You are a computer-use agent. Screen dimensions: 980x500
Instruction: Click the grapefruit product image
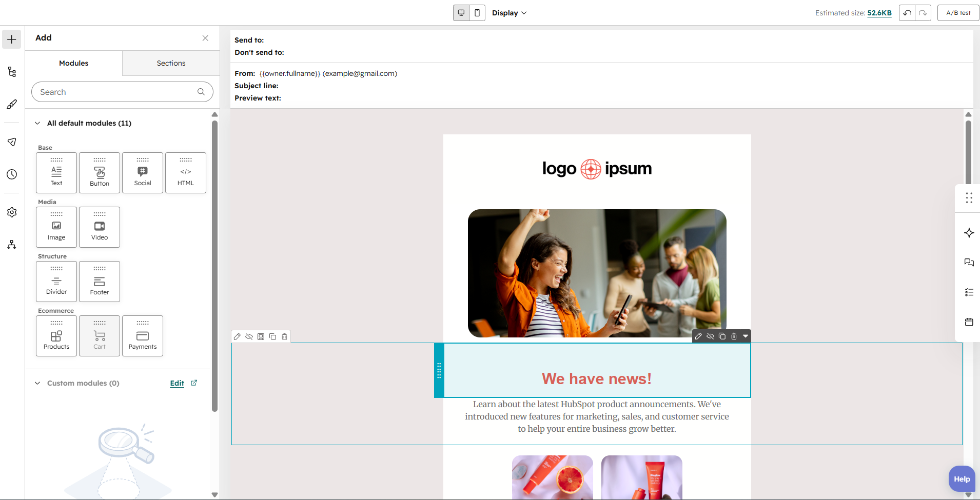[553, 477]
